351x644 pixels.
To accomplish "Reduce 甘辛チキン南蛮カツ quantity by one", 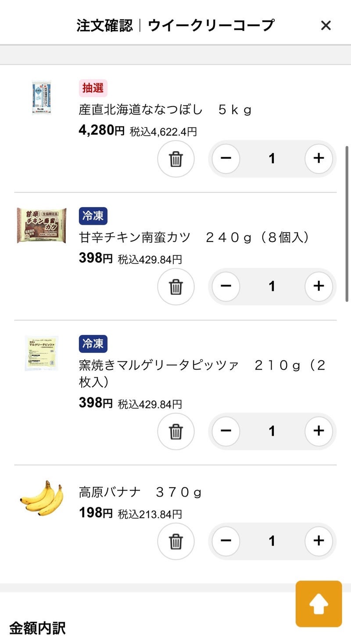I will coord(226,287).
